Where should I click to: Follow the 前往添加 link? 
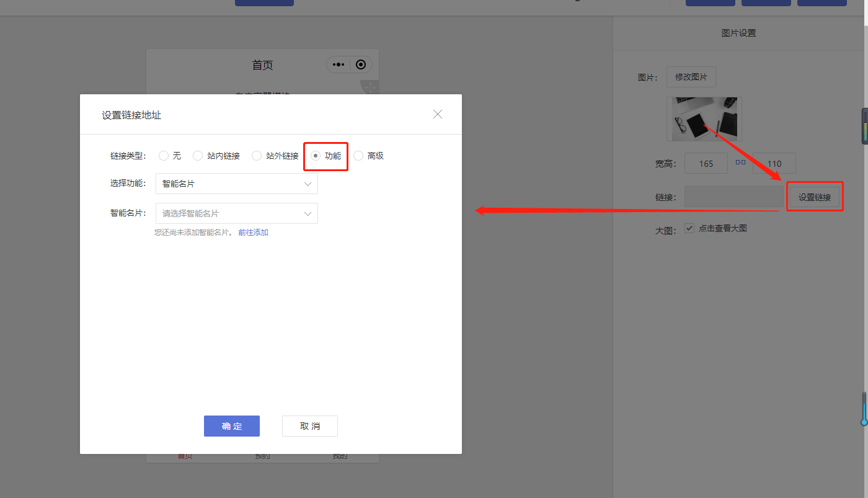point(253,233)
